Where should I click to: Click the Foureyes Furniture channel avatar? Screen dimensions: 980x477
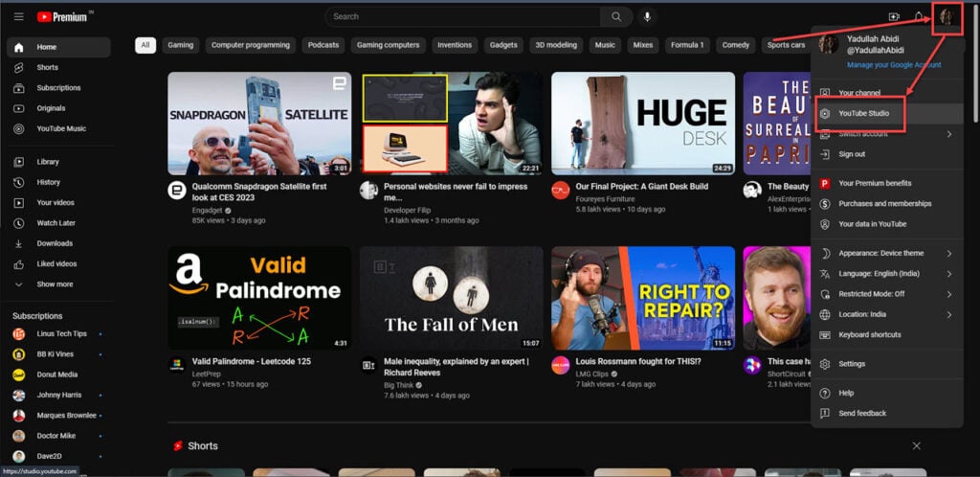(x=561, y=190)
